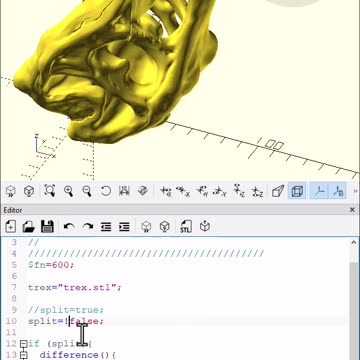Select the first Y-axis view icon
The image size is (360, 360).
202,192
